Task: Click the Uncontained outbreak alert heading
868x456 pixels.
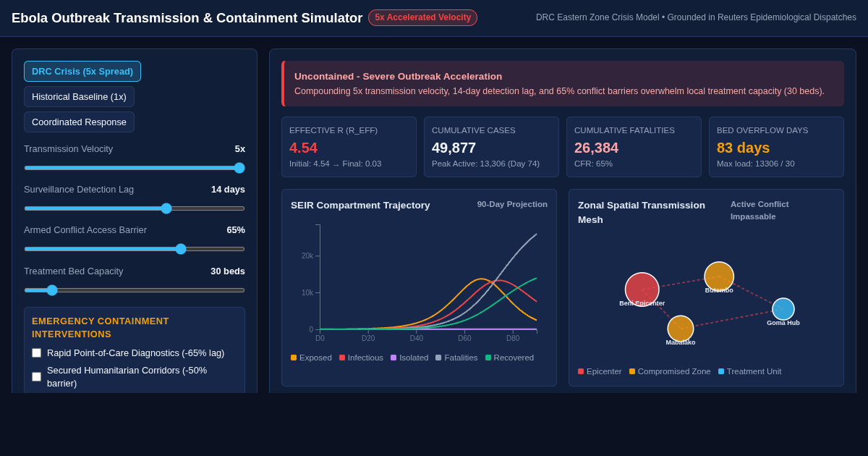Action: [398, 76]
